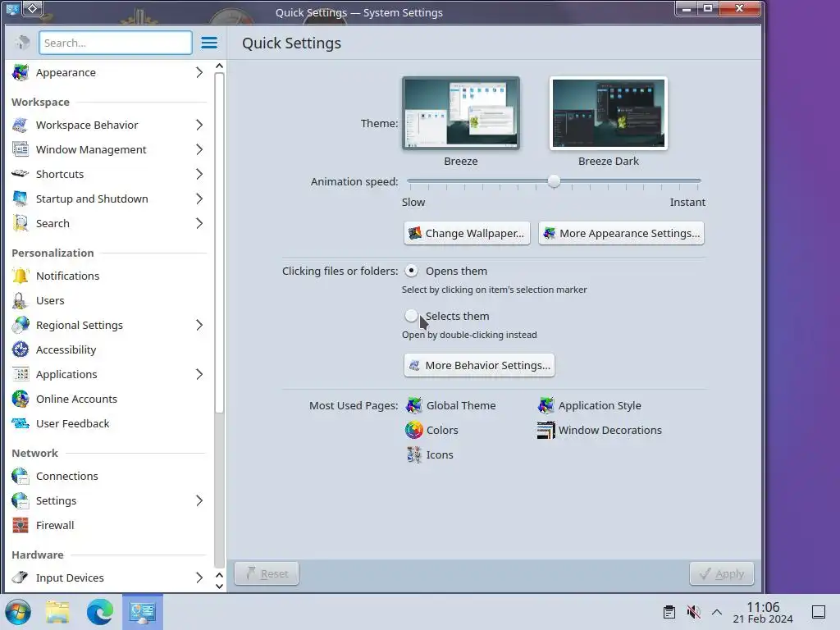Expand the Shortcuts chevron
Image resolution: width=840 pixels, height=630 pixels.
pyautogui.click(x=199, y=174)
